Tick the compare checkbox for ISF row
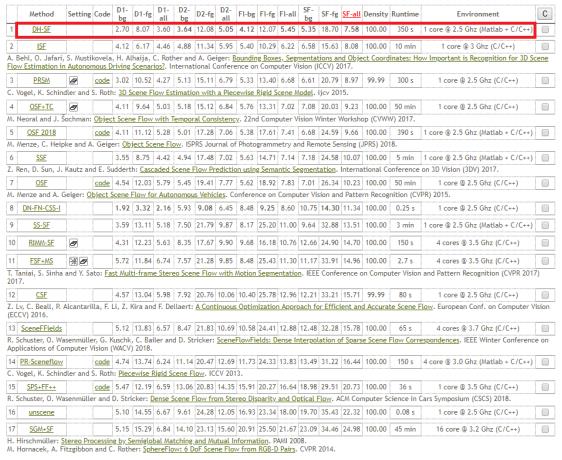 point(545,46)
